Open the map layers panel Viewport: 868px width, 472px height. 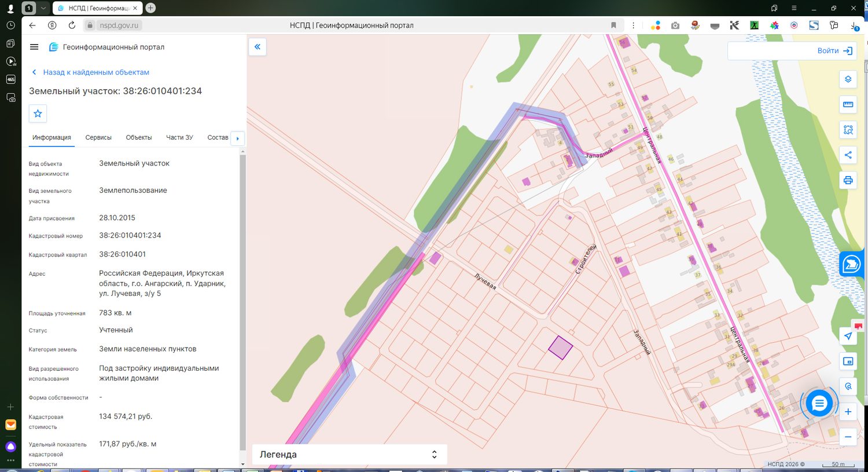[x=848, y=79]
